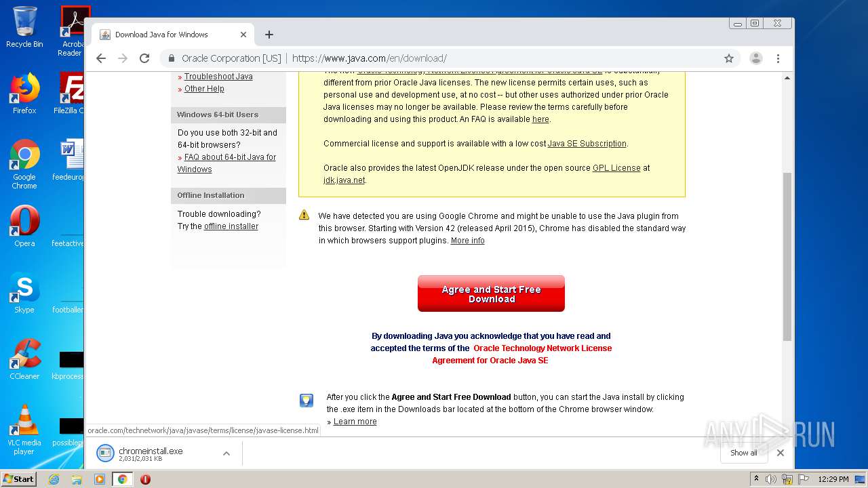Open a new Chrome tab

tap(269, 35)
